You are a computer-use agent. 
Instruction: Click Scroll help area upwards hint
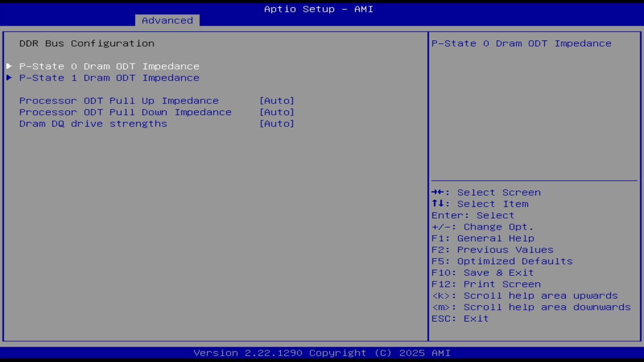pyautogui.click(x=525, y=296)
